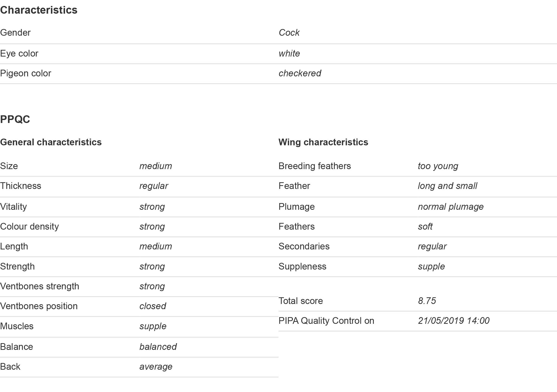Click the PPQC section heading

[x=15, y=119]
